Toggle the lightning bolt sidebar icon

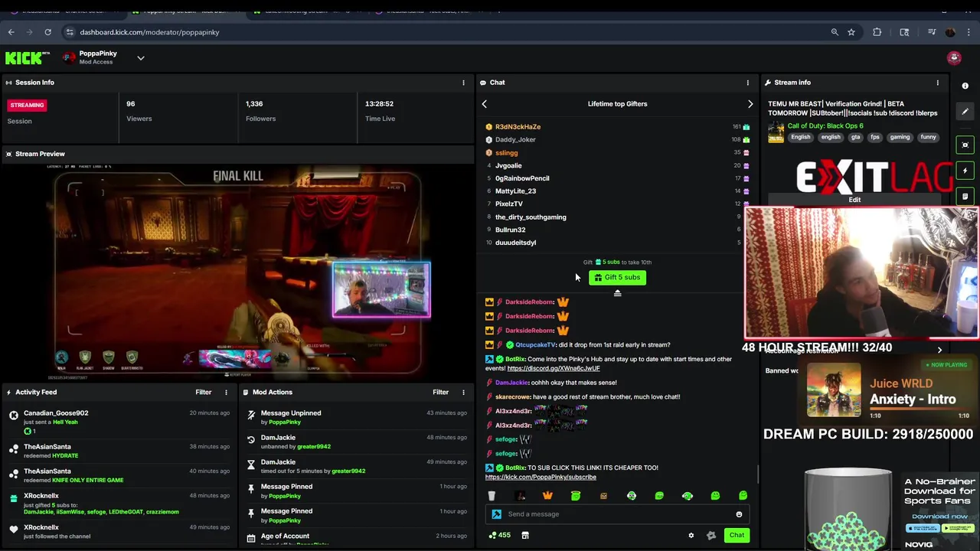tap(965, 171)
